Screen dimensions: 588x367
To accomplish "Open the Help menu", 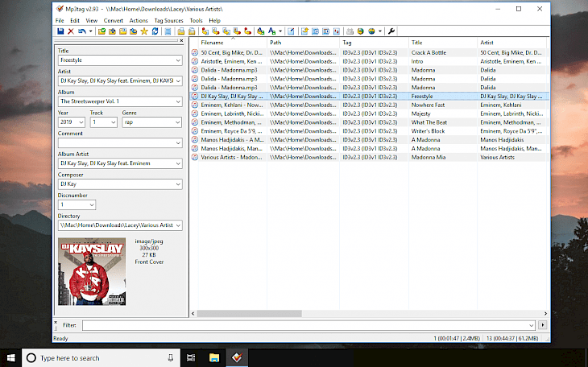I will coord(214,21).
